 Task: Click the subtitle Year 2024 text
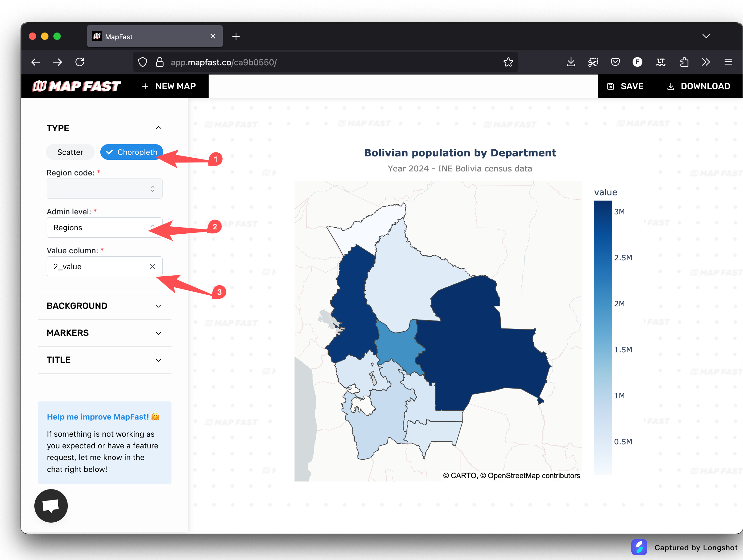coord(460,169)
